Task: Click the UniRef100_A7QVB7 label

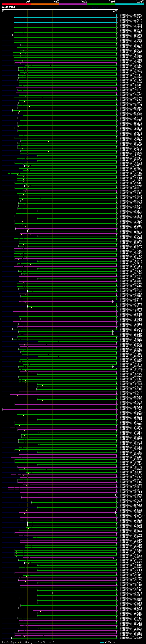Action: (131, 540)
